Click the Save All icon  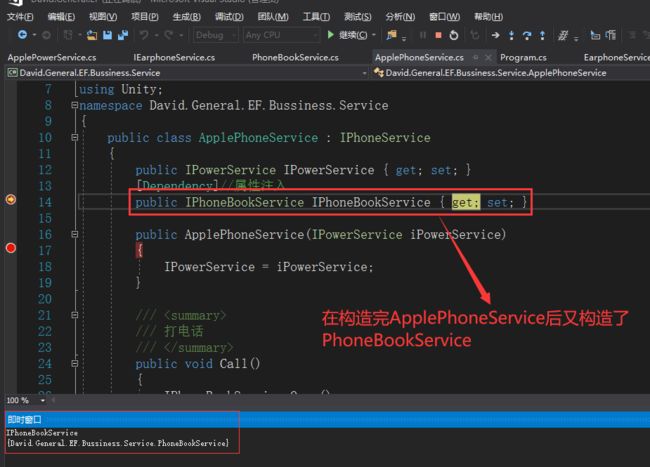pos(123,35)
